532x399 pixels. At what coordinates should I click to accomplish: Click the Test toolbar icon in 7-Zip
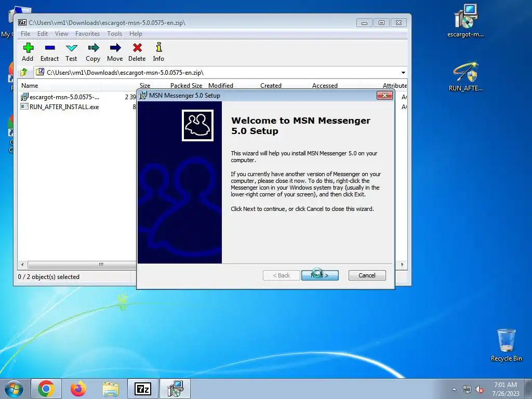(71, 52)
